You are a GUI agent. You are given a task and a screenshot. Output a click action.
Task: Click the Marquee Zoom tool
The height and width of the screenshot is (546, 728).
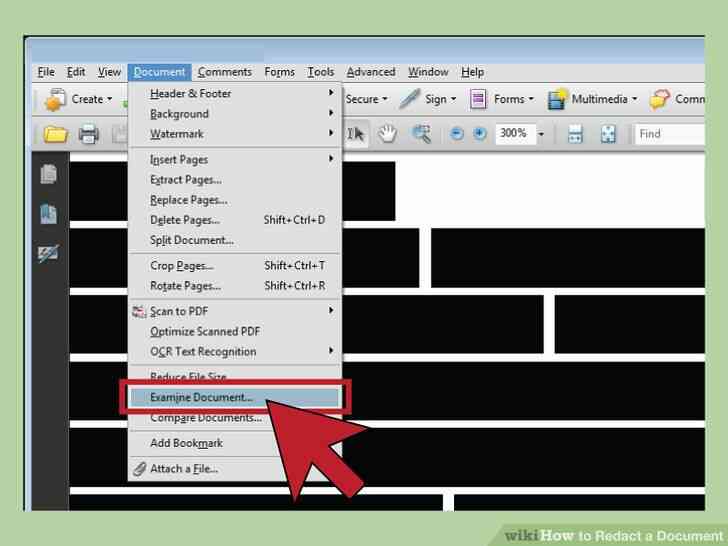tap(421, 134)
